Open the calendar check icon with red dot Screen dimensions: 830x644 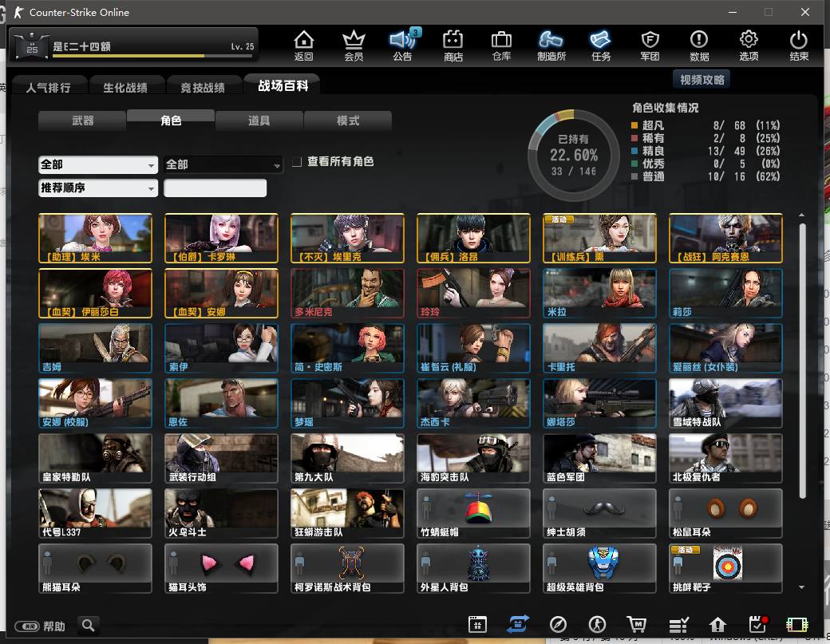pyautogui.click(x=758, y=624)
